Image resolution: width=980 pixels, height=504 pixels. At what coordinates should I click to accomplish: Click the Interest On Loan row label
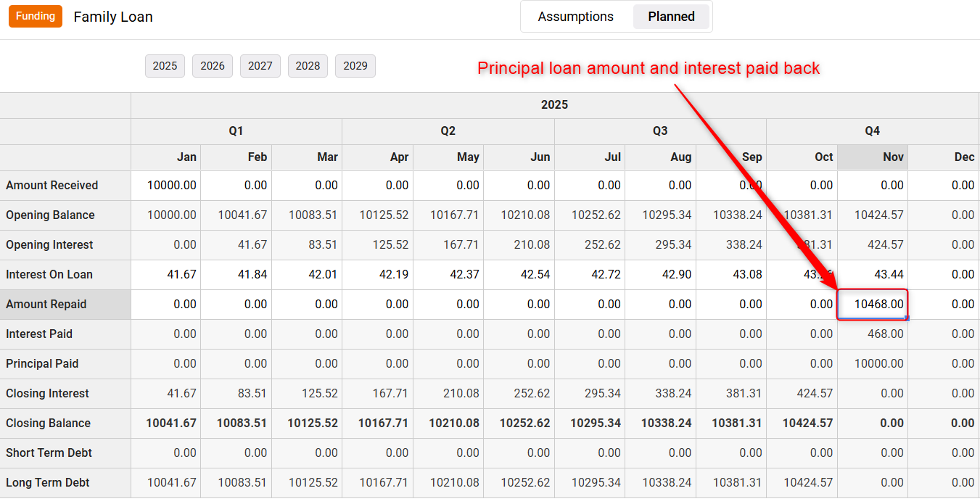(65, 275)
